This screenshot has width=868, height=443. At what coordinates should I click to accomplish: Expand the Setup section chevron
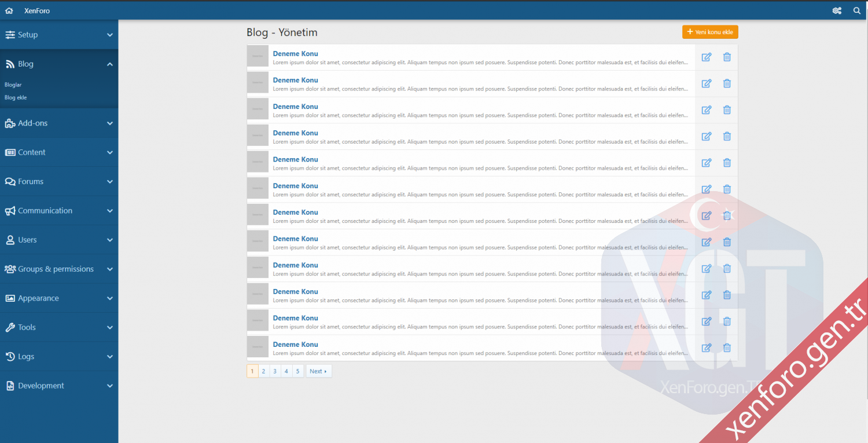coord(110,35)
